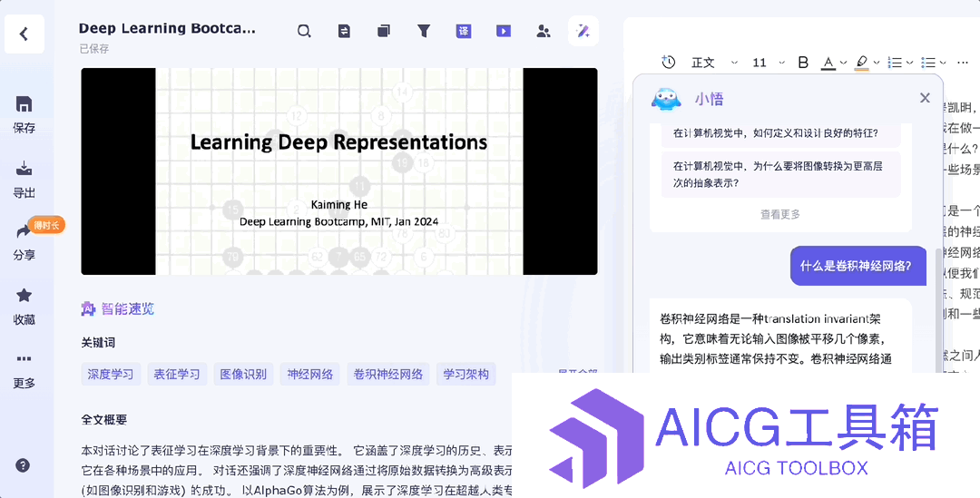Open the 导出 export option

[x=24, y=180]
